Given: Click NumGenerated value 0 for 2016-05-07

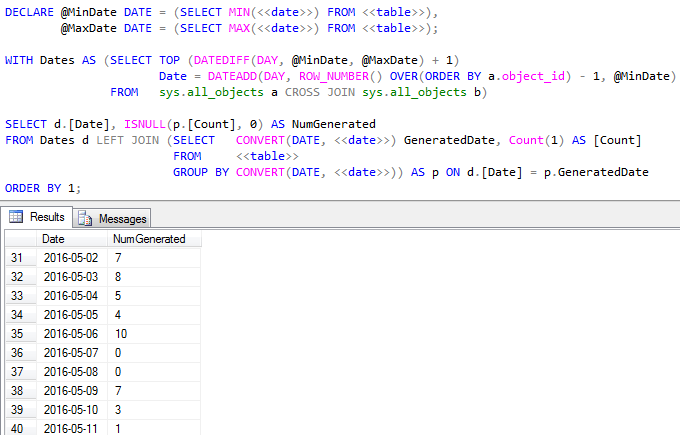Looking at the screenshot, I should [x=154, y=353].
